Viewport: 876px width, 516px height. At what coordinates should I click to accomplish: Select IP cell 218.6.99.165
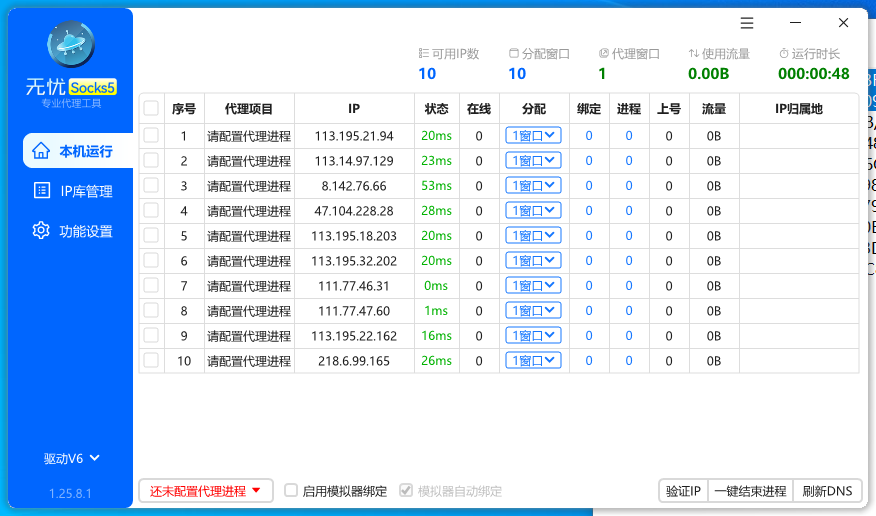(354, 361)
